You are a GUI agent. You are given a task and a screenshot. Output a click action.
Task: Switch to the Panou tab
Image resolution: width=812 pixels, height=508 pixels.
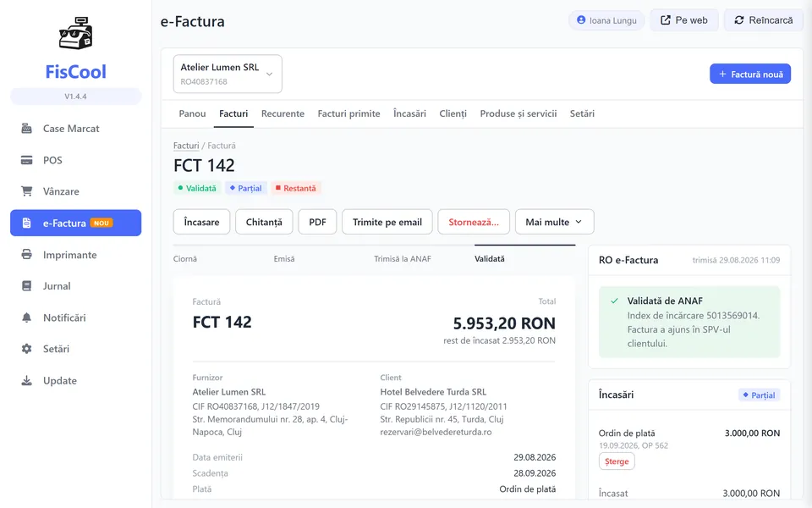pos(192,113)
